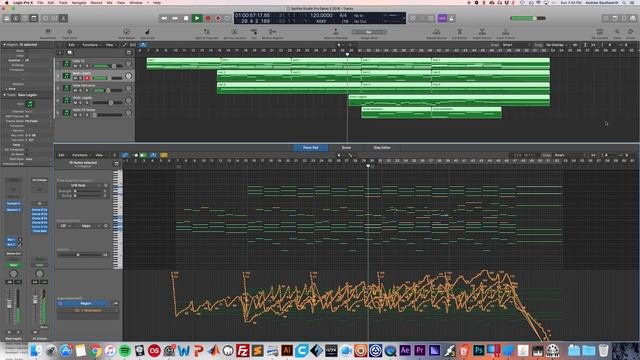Collapse the Track inspector disclosure triangle
The width and height of the screenshot is (640, 360).
(4, 95)
